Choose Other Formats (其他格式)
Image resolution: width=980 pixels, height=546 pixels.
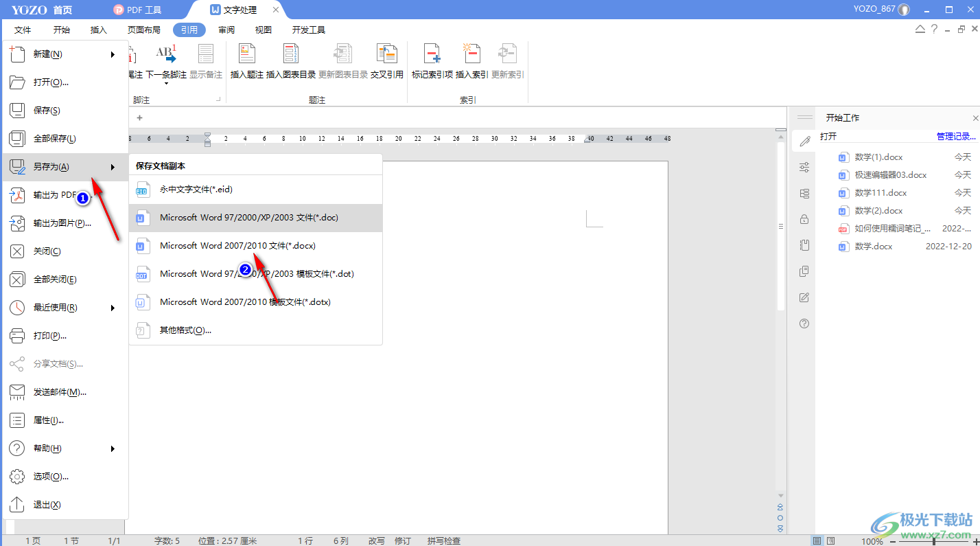[256, 330]
